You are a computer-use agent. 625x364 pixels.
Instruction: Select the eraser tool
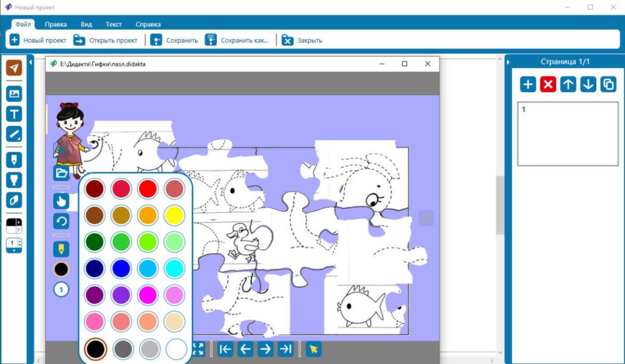point(14,201)
